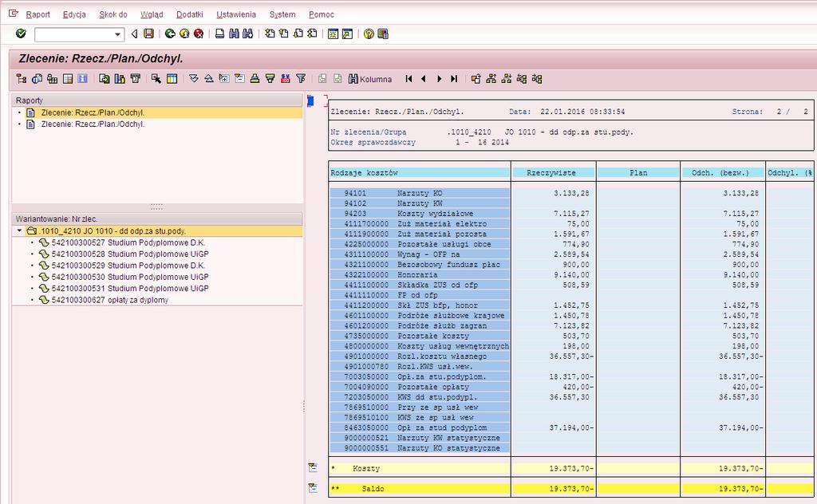The image size is (817, 504).
Task: Select row 4601200000 Podróże służb zagran
Action: [x=420, y=326]
